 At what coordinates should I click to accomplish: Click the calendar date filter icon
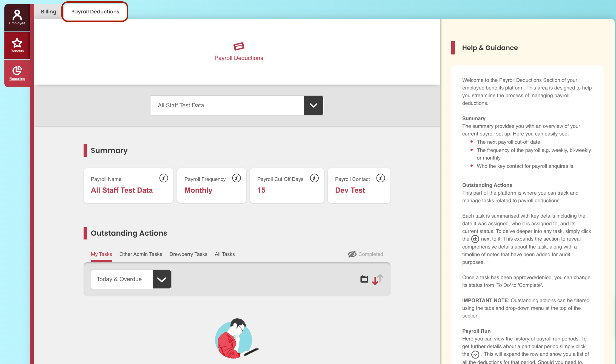click(x=364, y=279)
